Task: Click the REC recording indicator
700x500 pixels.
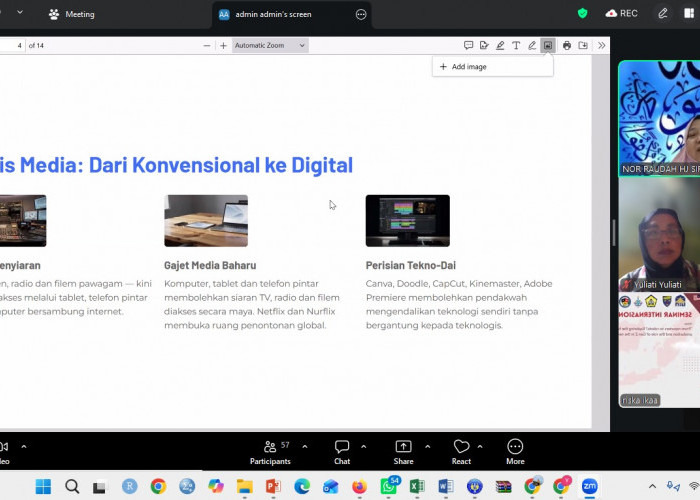Action: coord(621,13)
